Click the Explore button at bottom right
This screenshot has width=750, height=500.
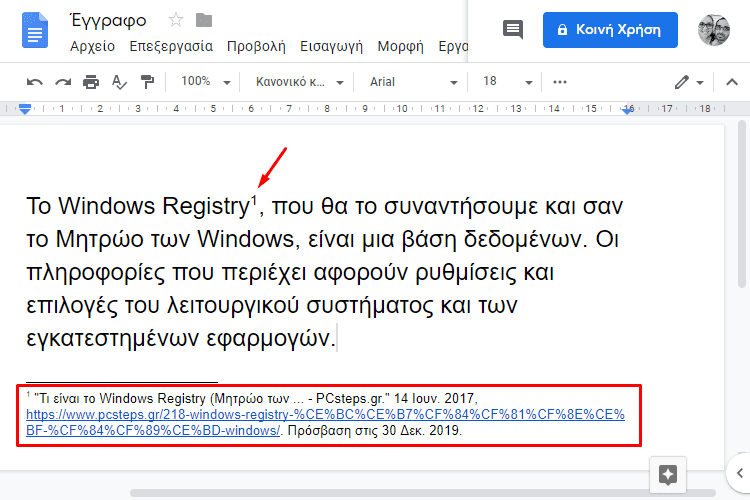pyautogui.click(x=668, y=474)
